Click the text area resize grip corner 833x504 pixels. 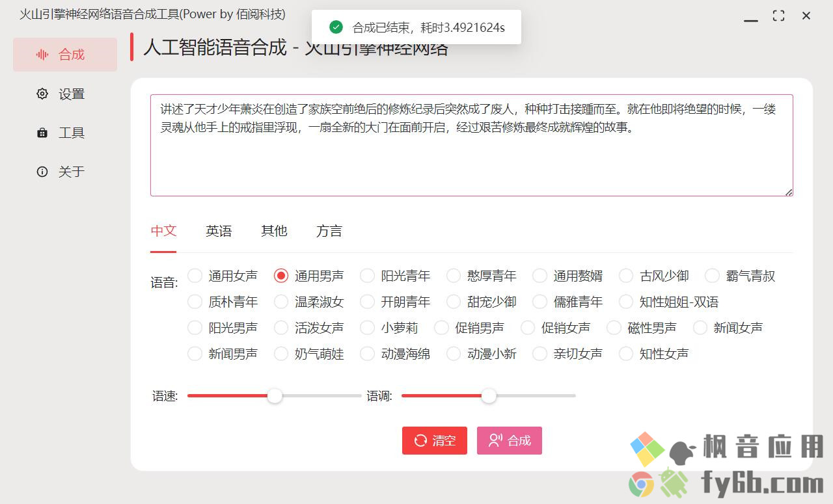click(x=789, y=192)
